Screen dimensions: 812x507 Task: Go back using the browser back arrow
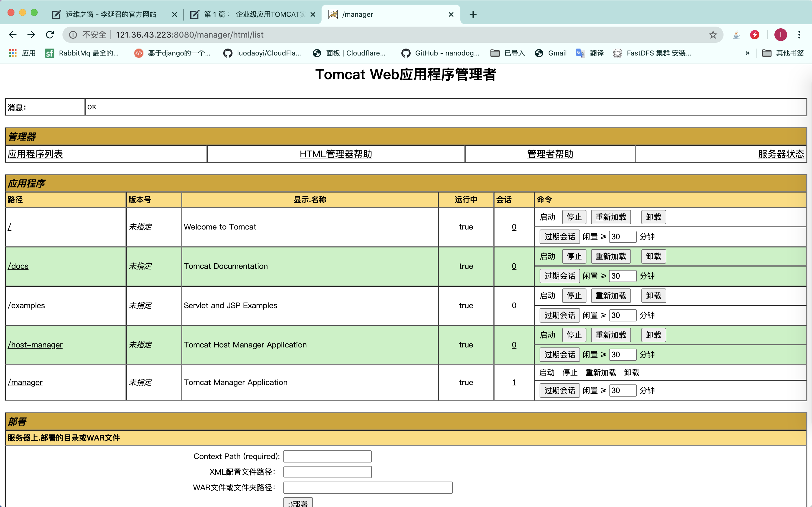13,34
